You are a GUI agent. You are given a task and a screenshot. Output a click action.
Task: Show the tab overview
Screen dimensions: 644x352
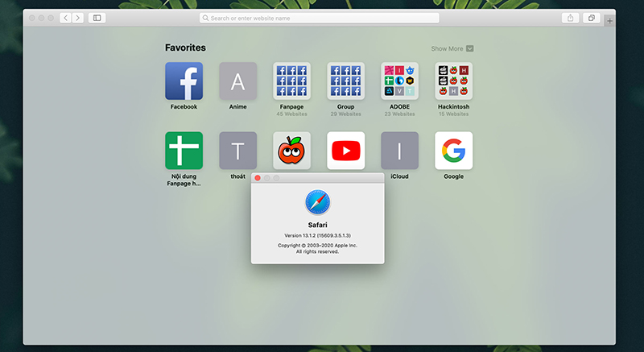click(x=592, y=18)
